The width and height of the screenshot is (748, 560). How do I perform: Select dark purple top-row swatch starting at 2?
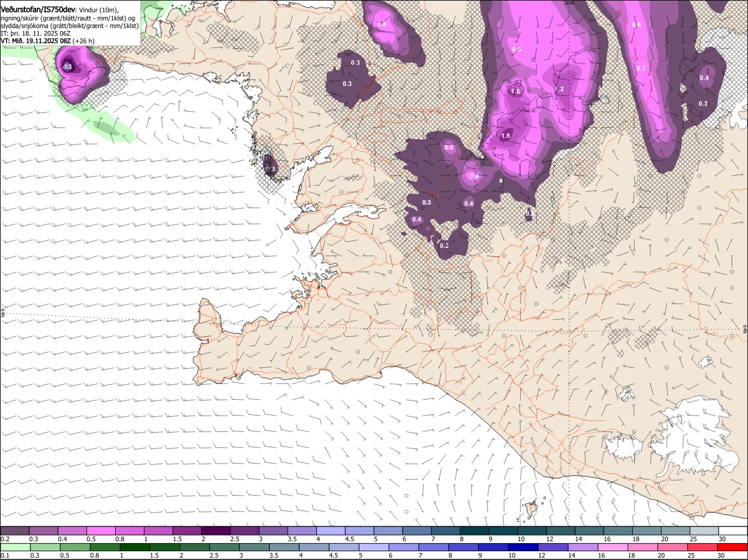pos(216,530)
